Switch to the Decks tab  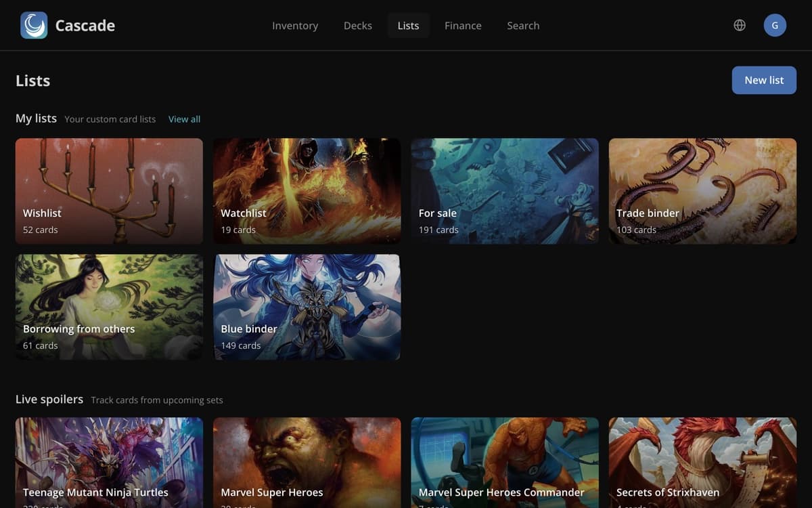click(x=358, y=26)
